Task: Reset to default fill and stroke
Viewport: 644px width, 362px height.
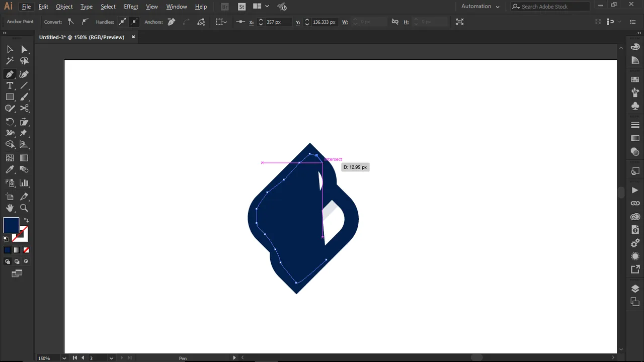Action: pyautogui.click(x=6, y=239)
